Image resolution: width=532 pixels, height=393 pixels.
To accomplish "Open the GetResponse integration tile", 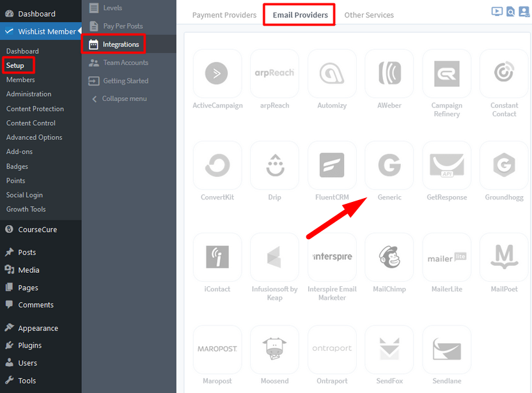I will pos(447,165).
